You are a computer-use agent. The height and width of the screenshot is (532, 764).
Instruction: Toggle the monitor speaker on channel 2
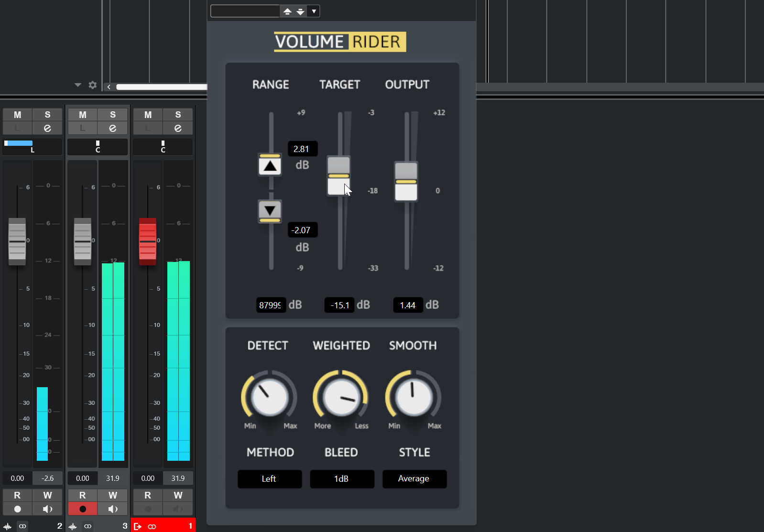coord(47,509)
